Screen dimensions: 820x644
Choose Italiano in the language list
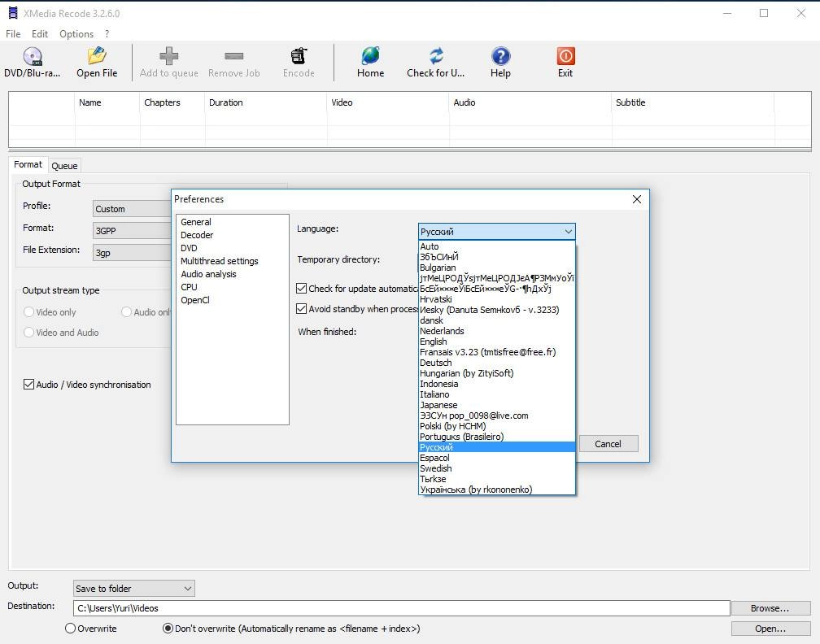coord(497,394)
